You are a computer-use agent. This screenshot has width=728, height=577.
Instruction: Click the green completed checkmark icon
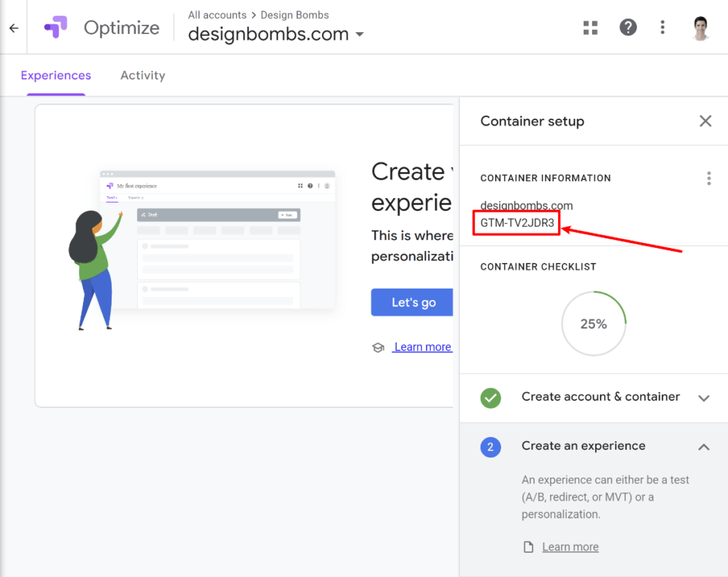[x=491, y=398]
